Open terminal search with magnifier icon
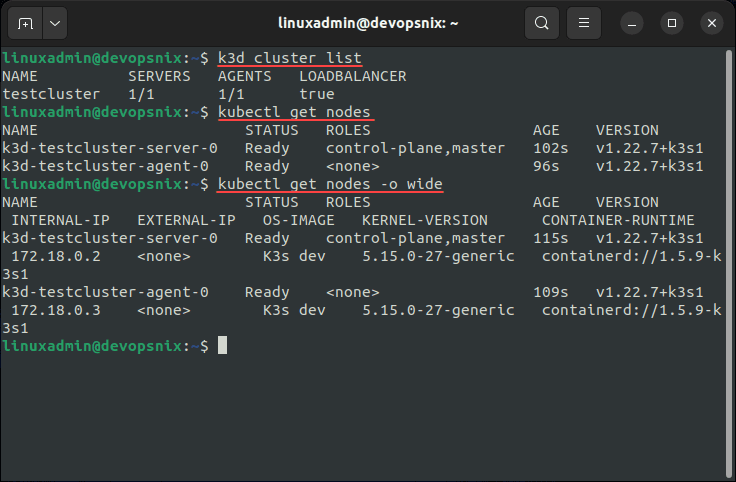 [541, 23]
